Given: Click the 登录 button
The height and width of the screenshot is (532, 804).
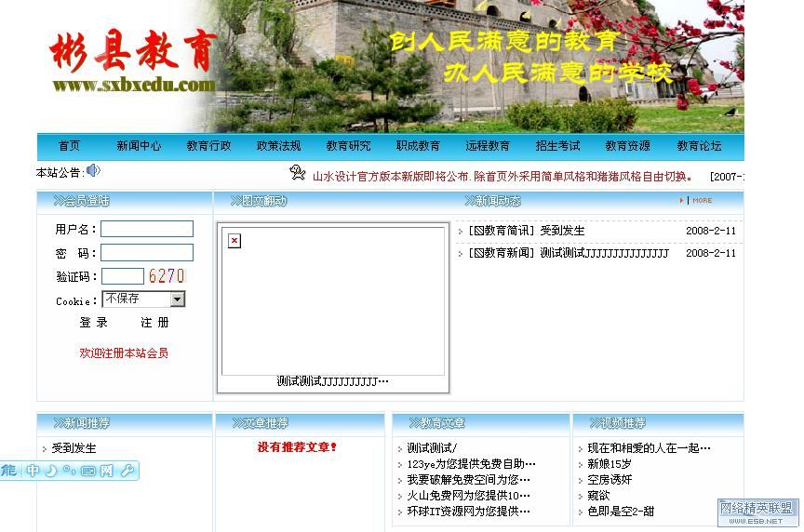Looking at the screenshot, I should pyautogui.click(x=93, y=323).
